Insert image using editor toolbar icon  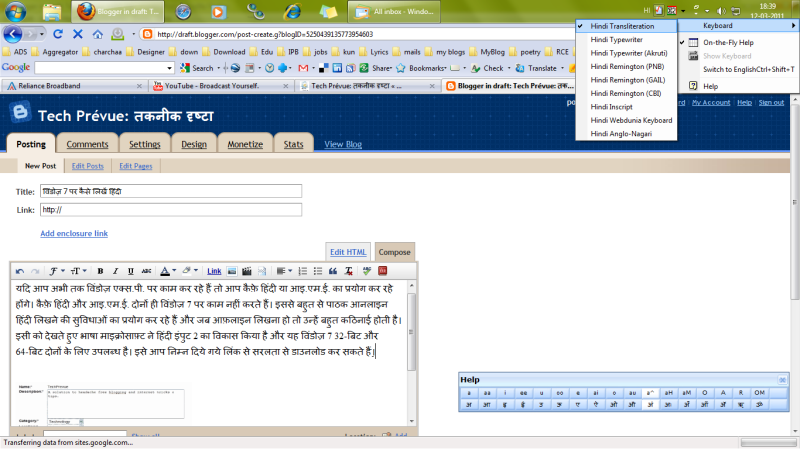232,271
